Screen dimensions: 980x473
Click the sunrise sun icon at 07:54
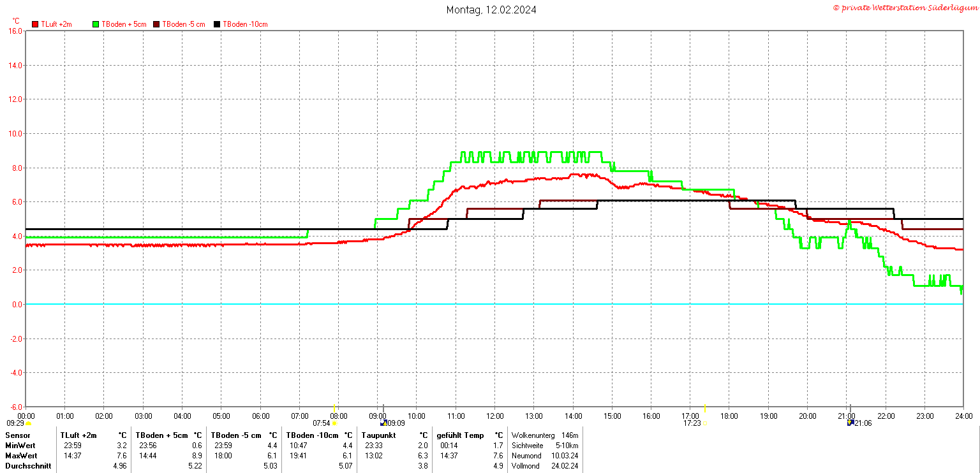pyautogui.click(x=334, y=423)
